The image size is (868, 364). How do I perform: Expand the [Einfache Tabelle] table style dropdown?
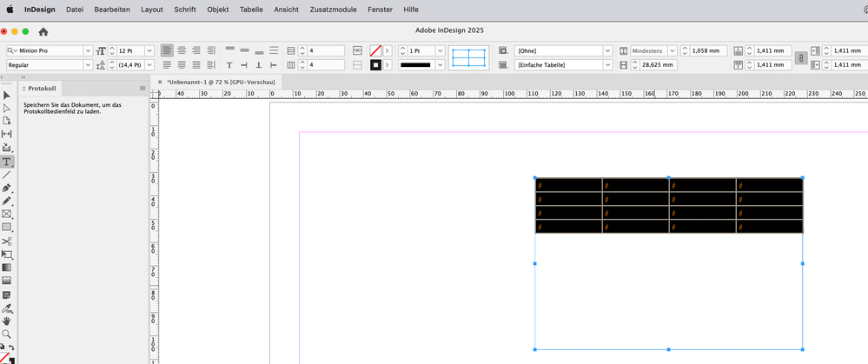(x=607, y=65)
